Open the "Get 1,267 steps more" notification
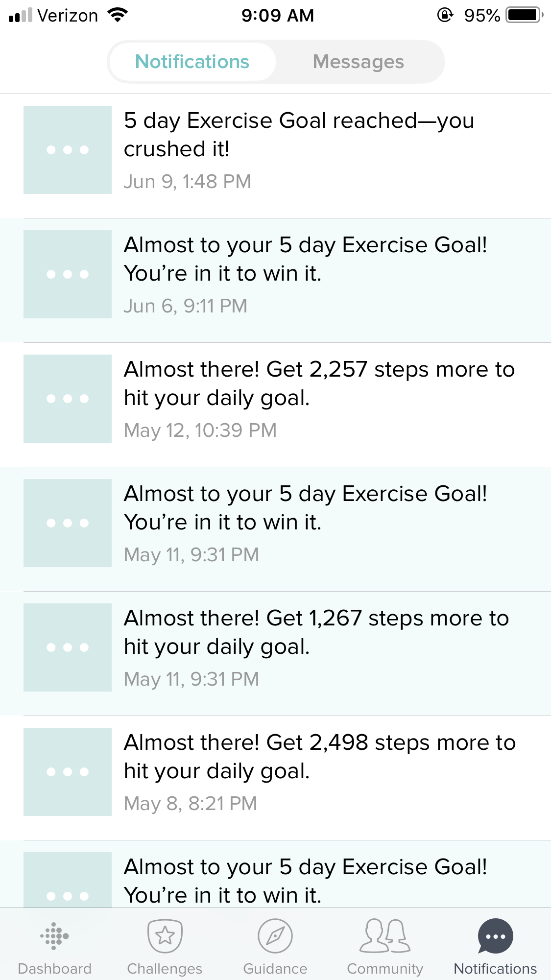Viewport: 551px width, 980px height. (x=316, y=632)
